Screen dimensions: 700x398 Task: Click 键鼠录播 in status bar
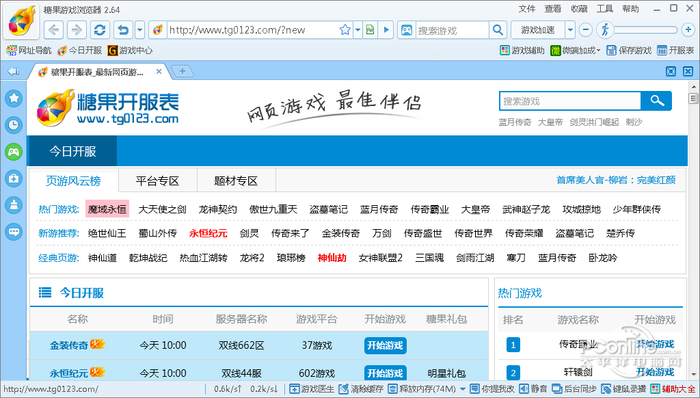[x=624, y=389]
